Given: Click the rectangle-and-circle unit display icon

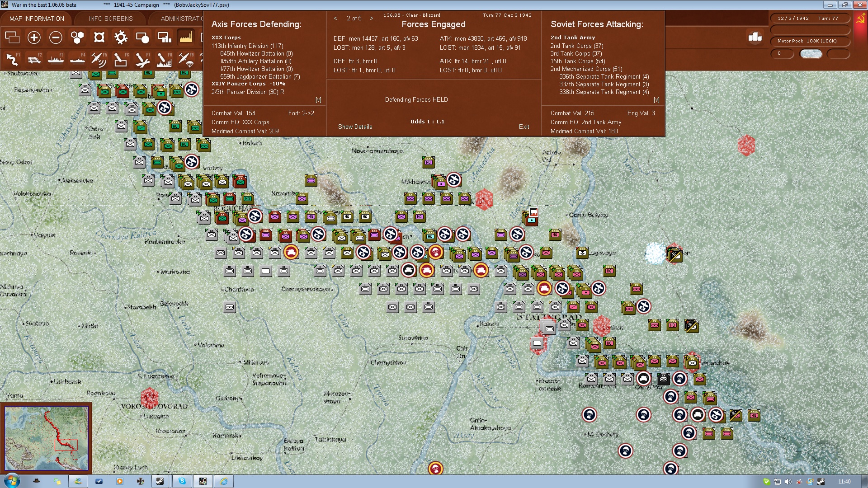Looking at the screenshot, I should (x=142, y=38).
